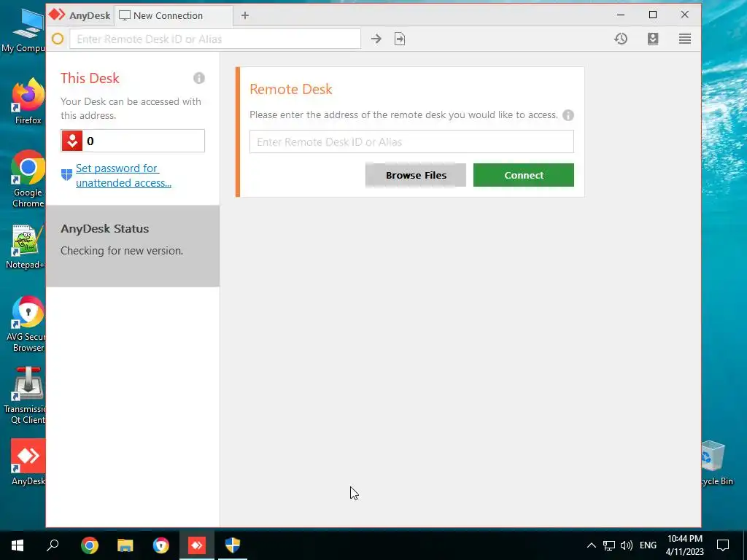This screenshot has width=747, height=560.
Task: Select the AVG Secure Browser desktop shortcut
Action: [27, 324]
